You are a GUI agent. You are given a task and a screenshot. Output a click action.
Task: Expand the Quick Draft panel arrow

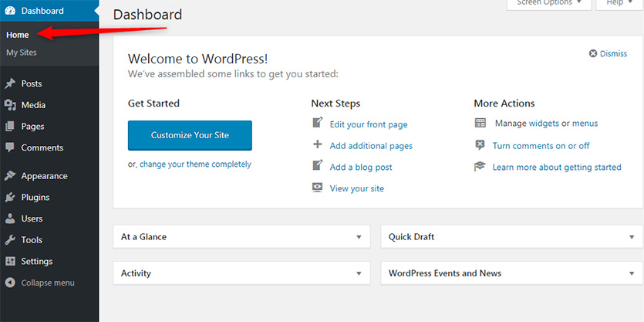coord(632,237)
